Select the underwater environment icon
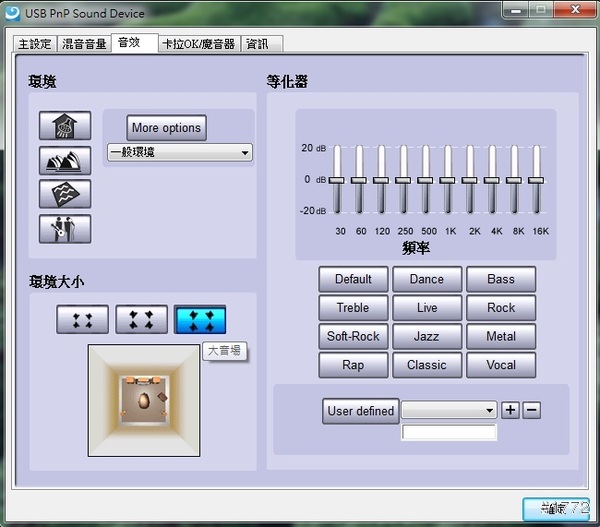Viewport: 600px width, 527px height. [x=65, y=194]
